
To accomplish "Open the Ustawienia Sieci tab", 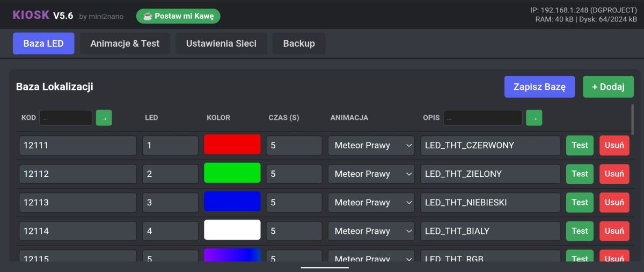I will (221, 44).
